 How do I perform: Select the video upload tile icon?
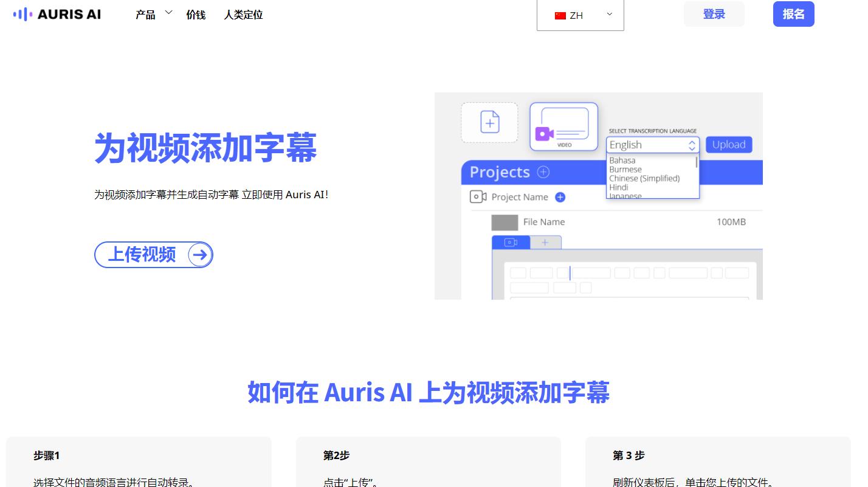(563, 126)
